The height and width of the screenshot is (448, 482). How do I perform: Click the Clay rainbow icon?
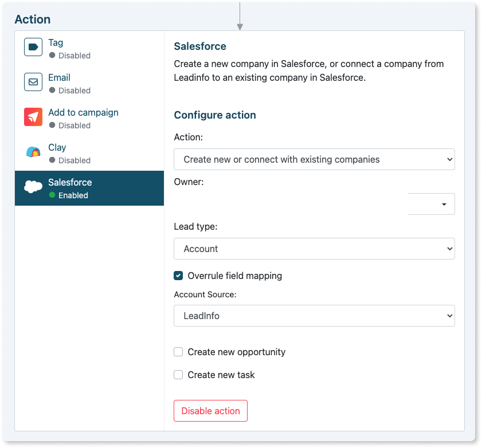[x=33, y=152]
